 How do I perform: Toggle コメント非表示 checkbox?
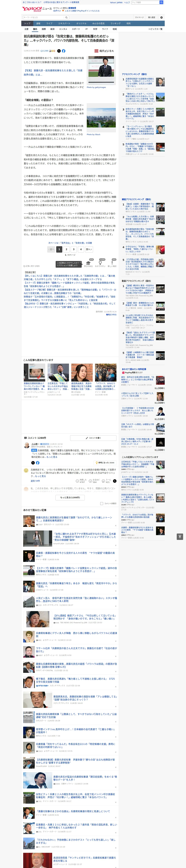coord(102,503)
